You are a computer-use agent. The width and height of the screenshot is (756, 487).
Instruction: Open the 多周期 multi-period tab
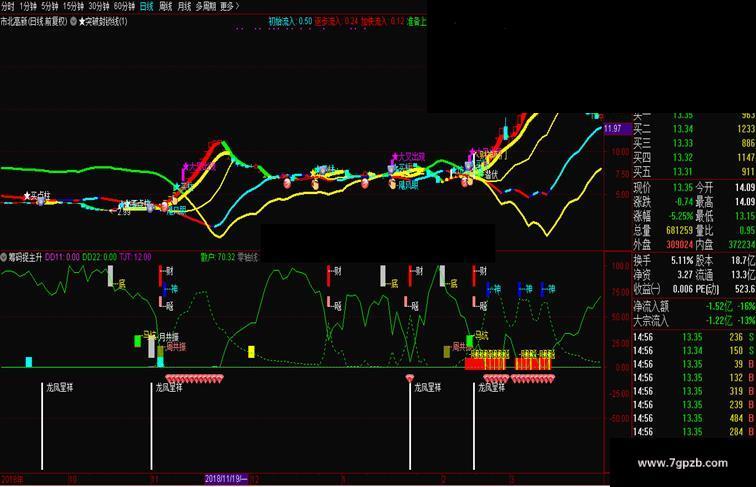tap(206, 6)
